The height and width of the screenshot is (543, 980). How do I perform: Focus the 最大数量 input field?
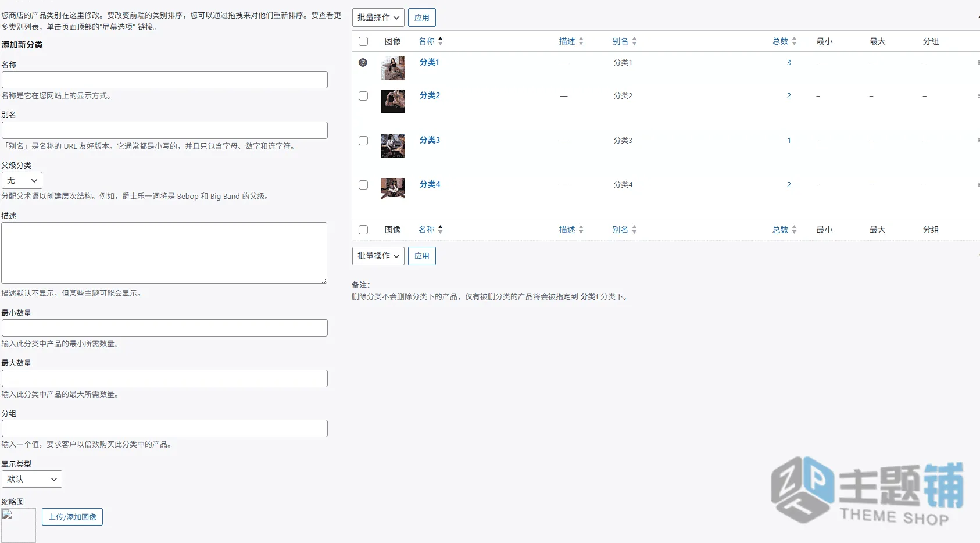[x=164, y=378]
